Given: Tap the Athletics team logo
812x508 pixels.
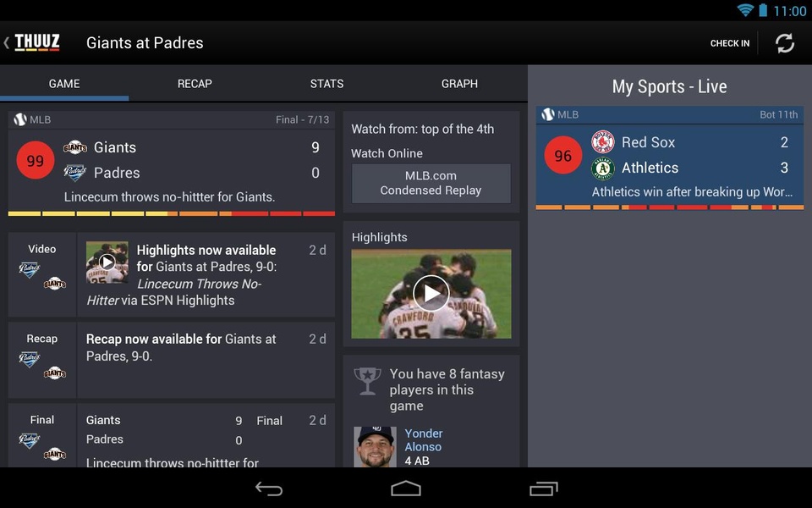Looking at the screenshot, I should tap(603, 168).
